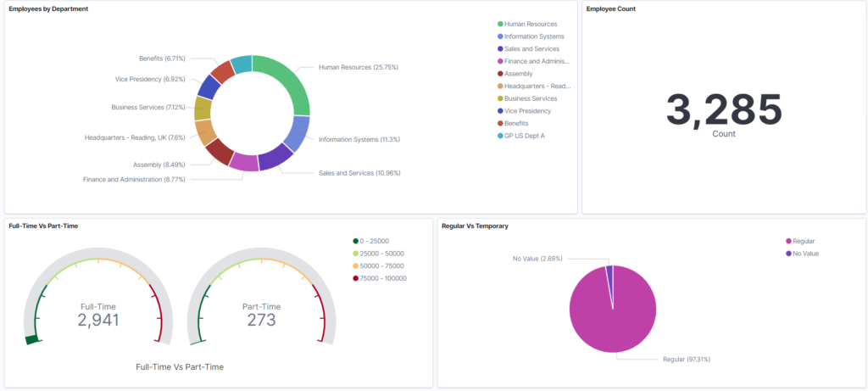Select Human Resources in the department legend
Viewport: 868px width, 391px height.
click(531, 25)
